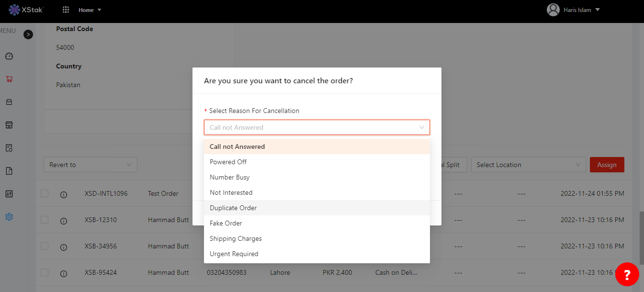Click the red shopping cart sidebar icon
Viewport: 644px width, 292px height.
9,79
